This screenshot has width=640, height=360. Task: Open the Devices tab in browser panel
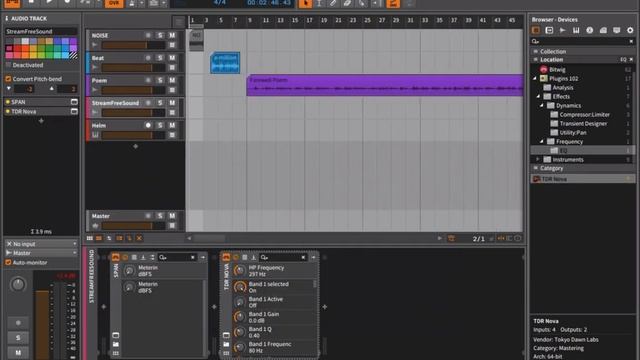click(536, 30)
